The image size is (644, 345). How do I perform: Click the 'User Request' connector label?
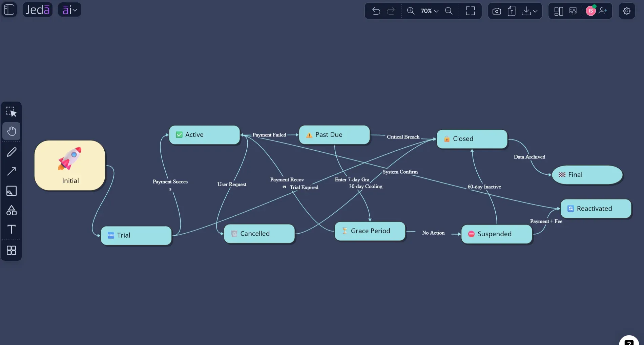click(232, 184)
